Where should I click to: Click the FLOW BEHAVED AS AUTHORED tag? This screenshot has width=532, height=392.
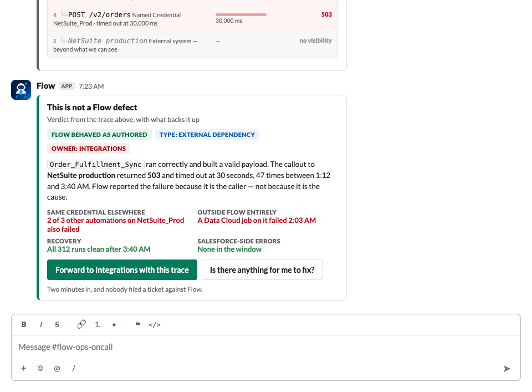(99, 135)
